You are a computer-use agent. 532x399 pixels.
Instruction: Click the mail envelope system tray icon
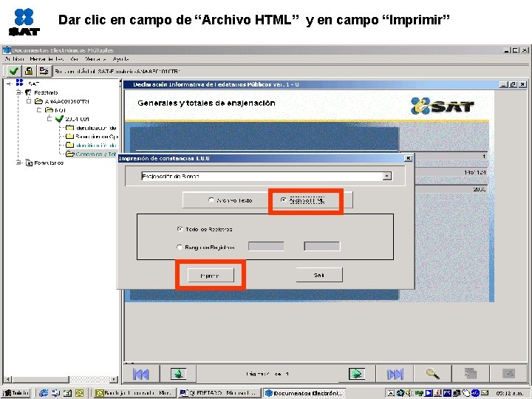pos(485,393)
